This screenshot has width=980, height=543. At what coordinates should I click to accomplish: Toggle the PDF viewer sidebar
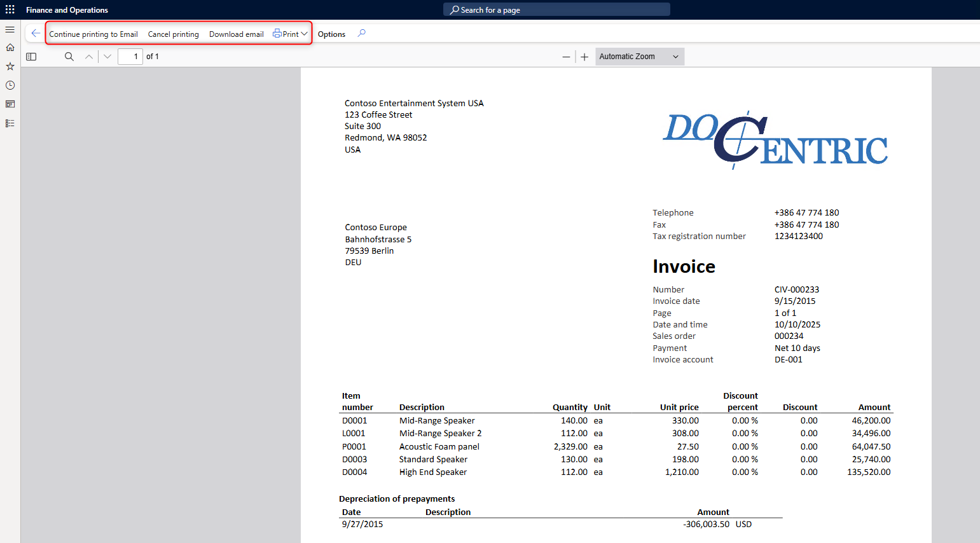(31, 57)
